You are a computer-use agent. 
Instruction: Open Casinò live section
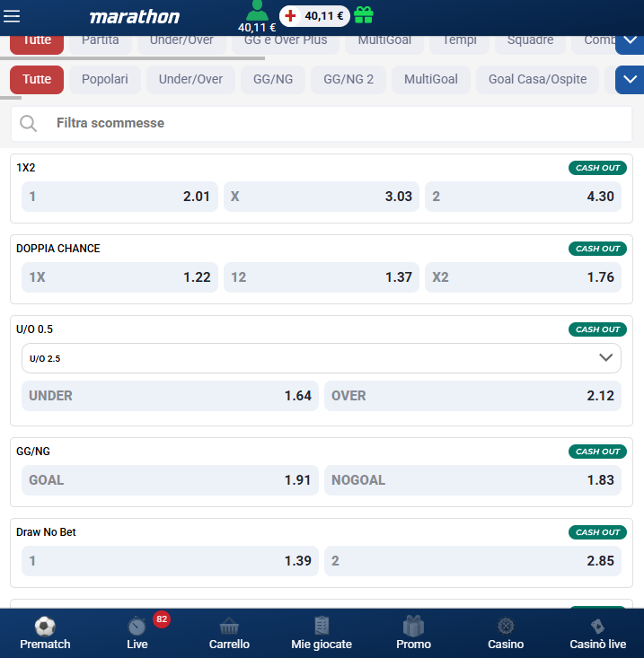point(598,633)
